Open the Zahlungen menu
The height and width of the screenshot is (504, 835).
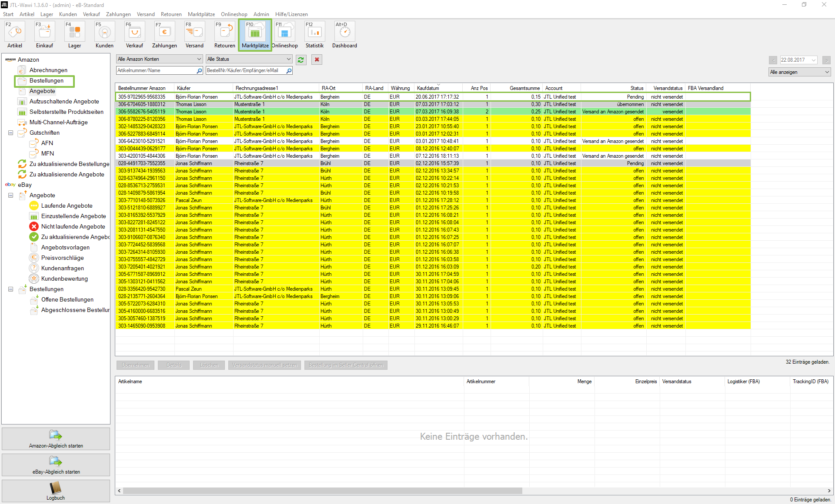(x=118, y=14)
